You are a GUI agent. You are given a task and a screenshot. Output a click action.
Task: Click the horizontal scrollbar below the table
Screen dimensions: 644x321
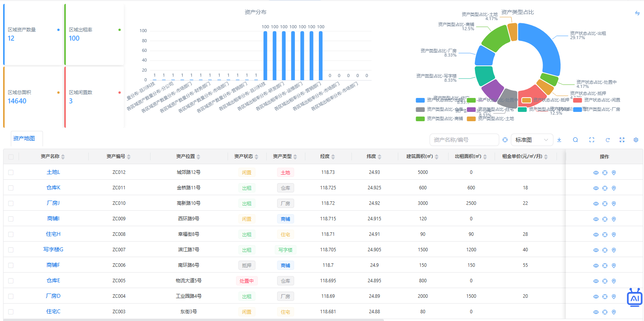[x=194, y=320]
